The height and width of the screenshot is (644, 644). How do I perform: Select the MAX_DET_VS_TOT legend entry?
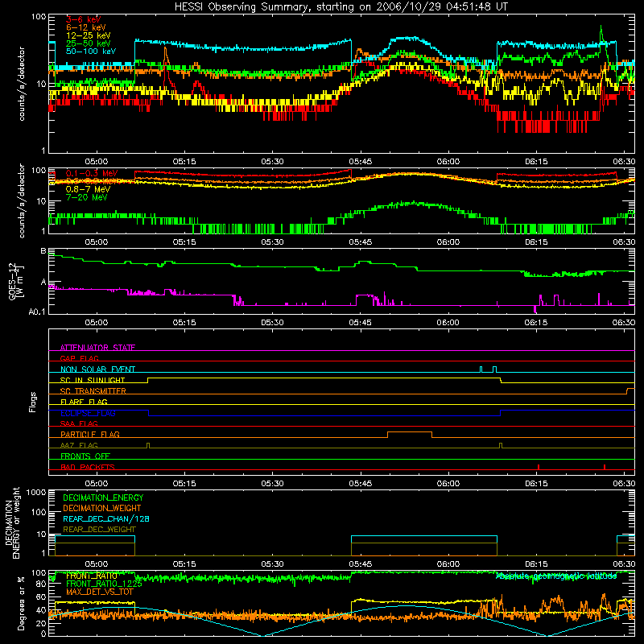(x=99, y=592)
